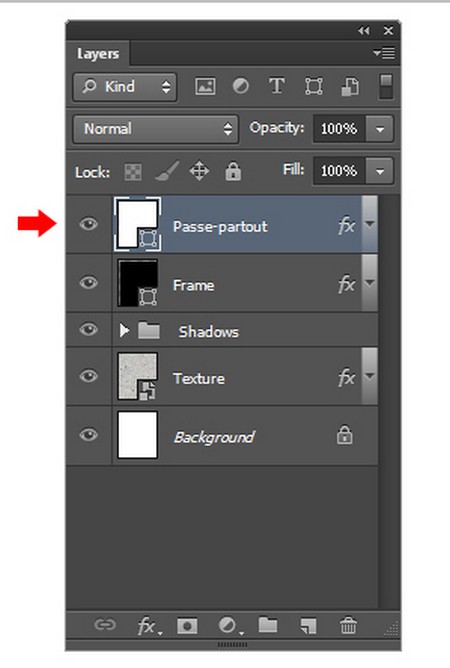This screenshot has height=668, width=450.
Task: Hide the Passe-partout layer
Action: [89, 224]
